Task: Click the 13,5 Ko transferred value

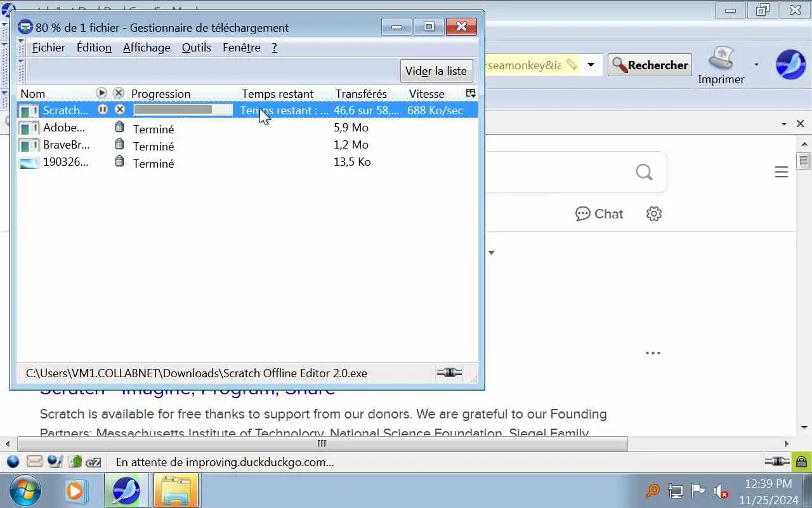Action: point(352,161)
